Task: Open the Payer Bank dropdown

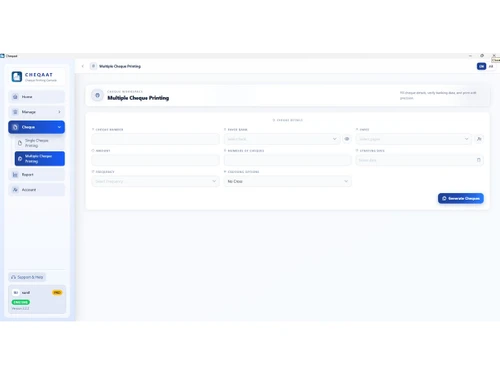Action: pos(282,139)
